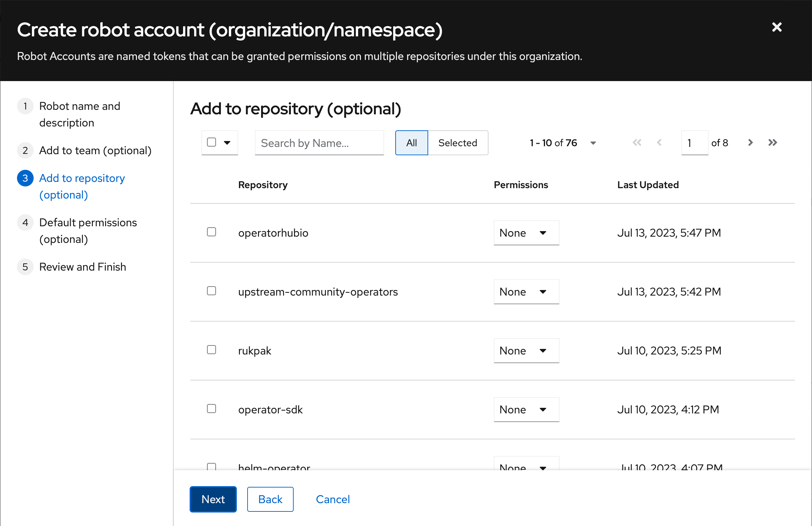
Task: Click the previous page arrow
Action: 659,143
